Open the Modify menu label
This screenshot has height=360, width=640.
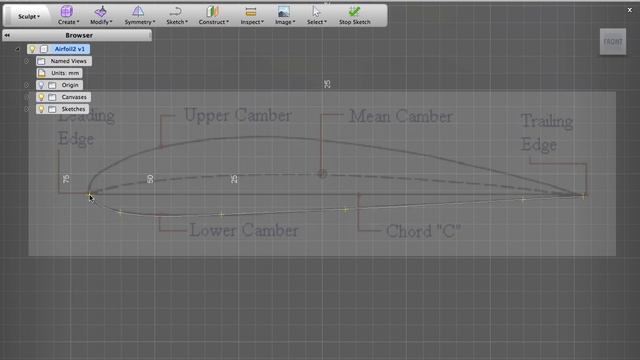pos(101,22)
